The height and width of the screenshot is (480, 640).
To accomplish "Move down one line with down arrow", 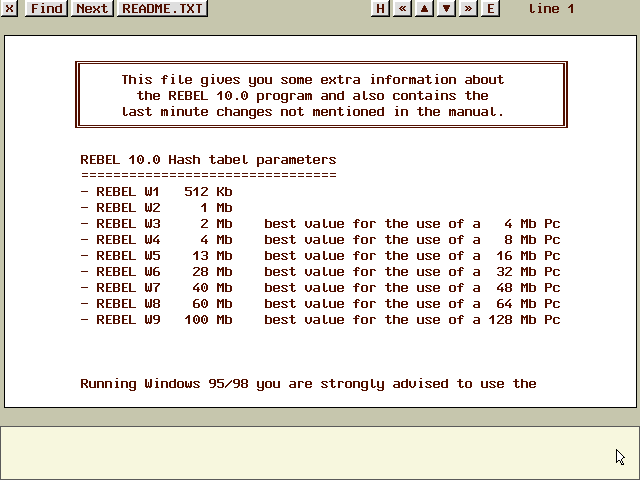I will (447, 8).
